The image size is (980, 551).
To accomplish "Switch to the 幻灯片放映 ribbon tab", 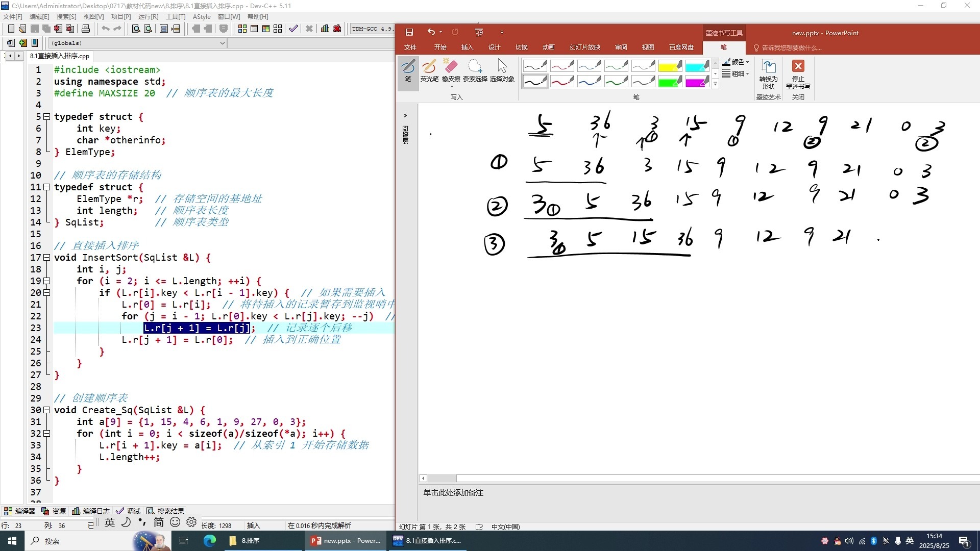I will 584,47.
